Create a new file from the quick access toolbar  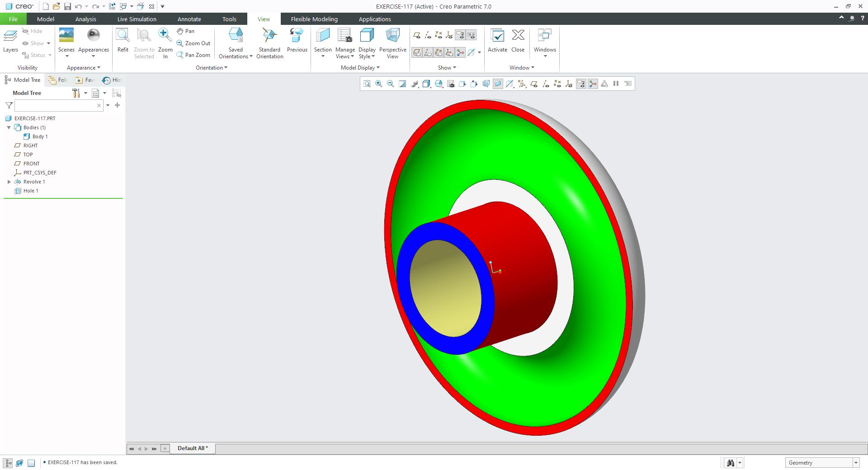[x=46, y=6]
